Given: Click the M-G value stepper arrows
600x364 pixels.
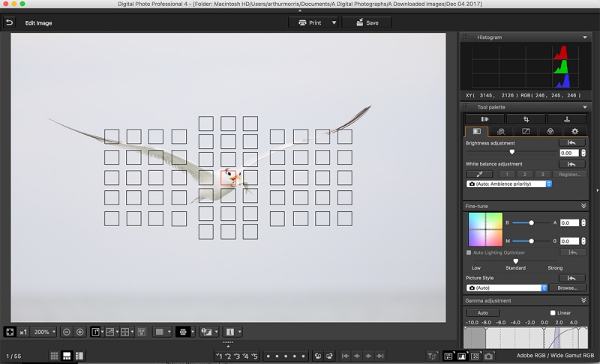Looking at the screenshot, I should [x=583, y=241].
